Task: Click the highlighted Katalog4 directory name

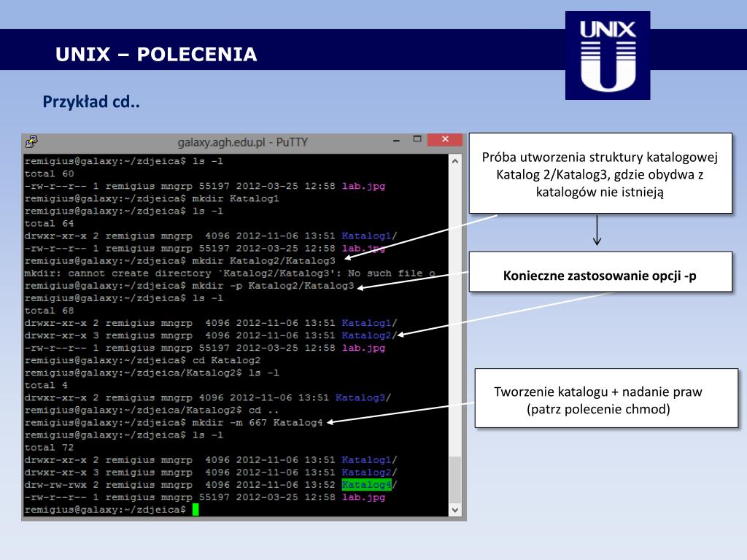Action: pyautogui.click(x=366, y=485)
